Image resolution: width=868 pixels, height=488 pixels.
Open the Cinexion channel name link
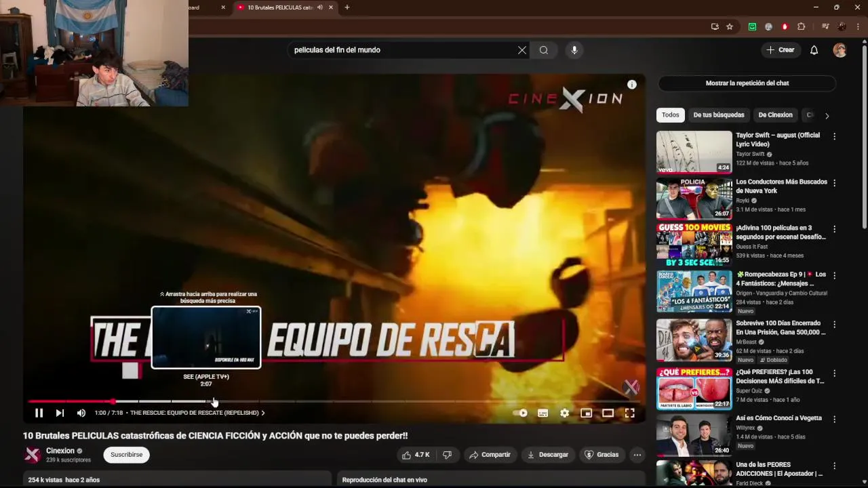(60, 451)
